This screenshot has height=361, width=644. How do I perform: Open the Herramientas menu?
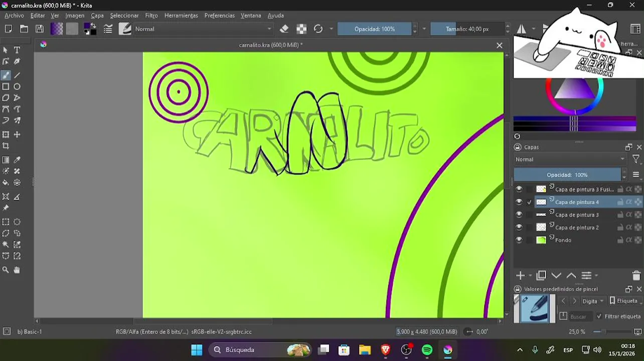pos(181,16)
